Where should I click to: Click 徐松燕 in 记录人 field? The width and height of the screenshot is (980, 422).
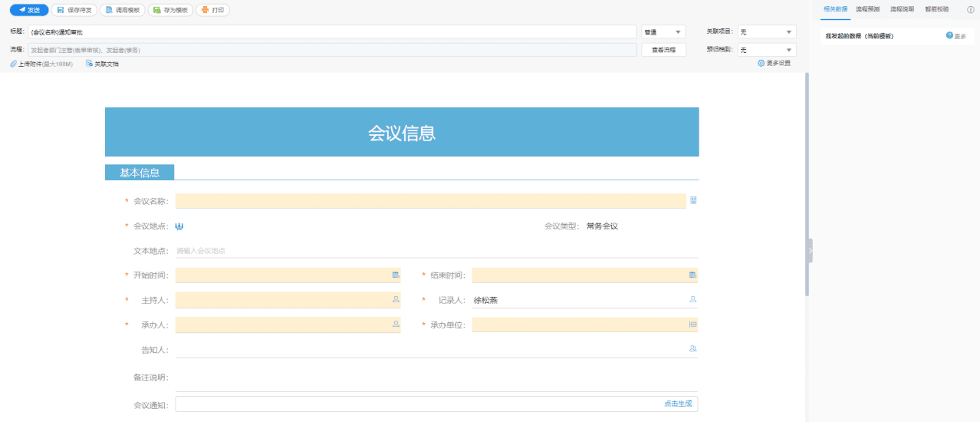[x=485, y=300]
